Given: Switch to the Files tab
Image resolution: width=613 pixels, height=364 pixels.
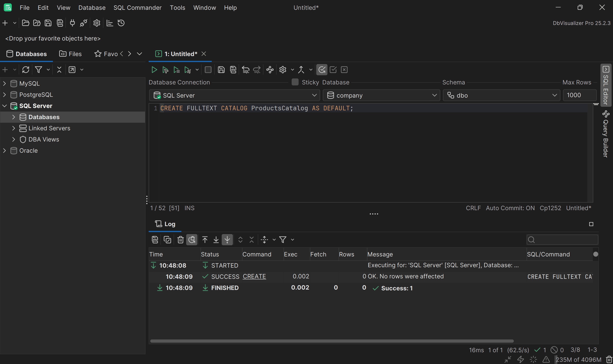Looking at the screenshot, I should 70,54.
